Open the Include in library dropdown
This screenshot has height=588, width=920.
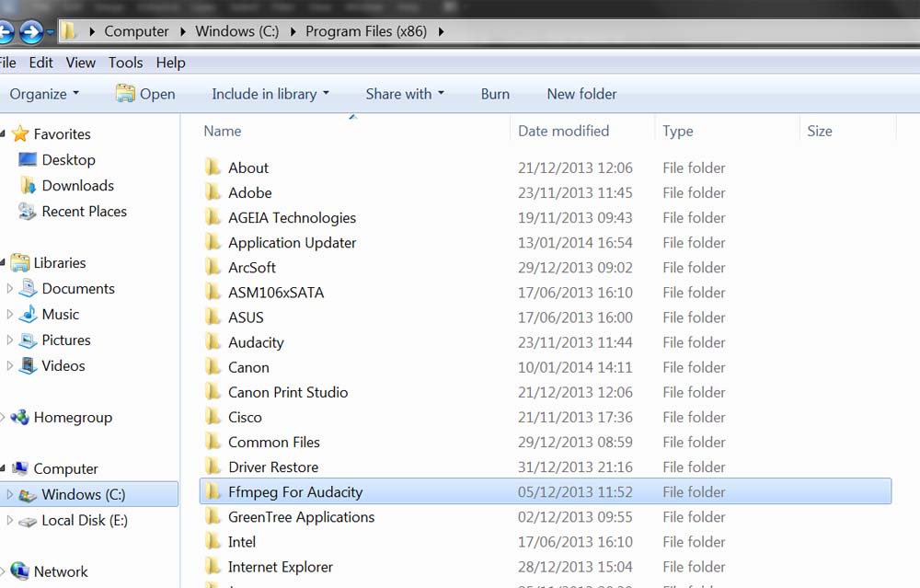pos(270,94)
